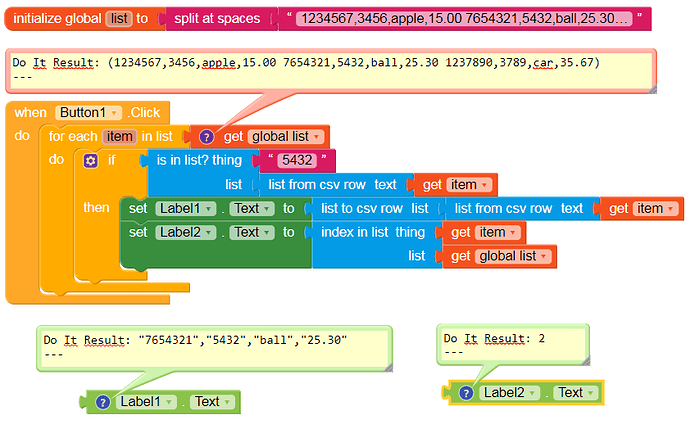Select the list to csv row block
690x429 pixels.
click(374, 209)
